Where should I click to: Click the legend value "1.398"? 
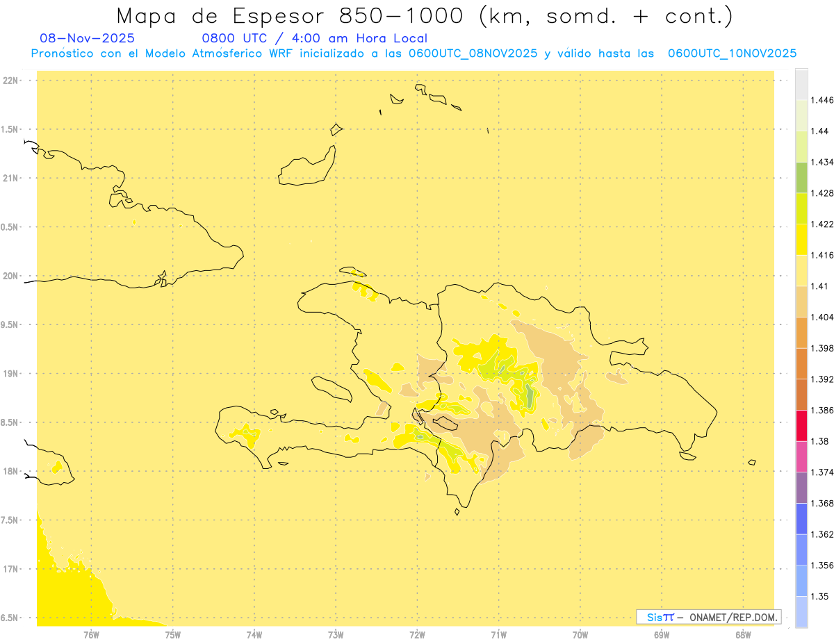[x=823, y=348]
